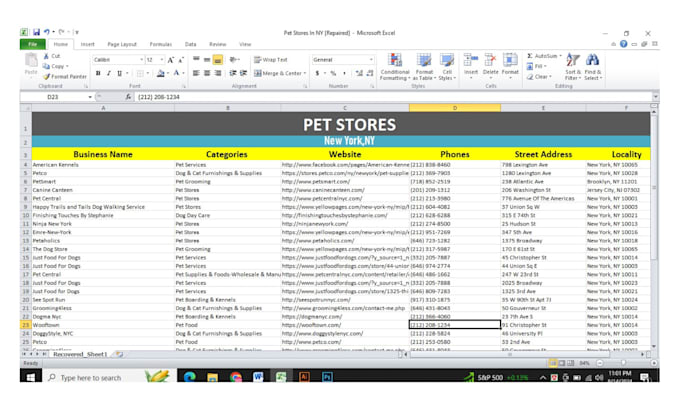Click Merge & Center
Viewport: 680px width, 409px height.
point(278,73)
